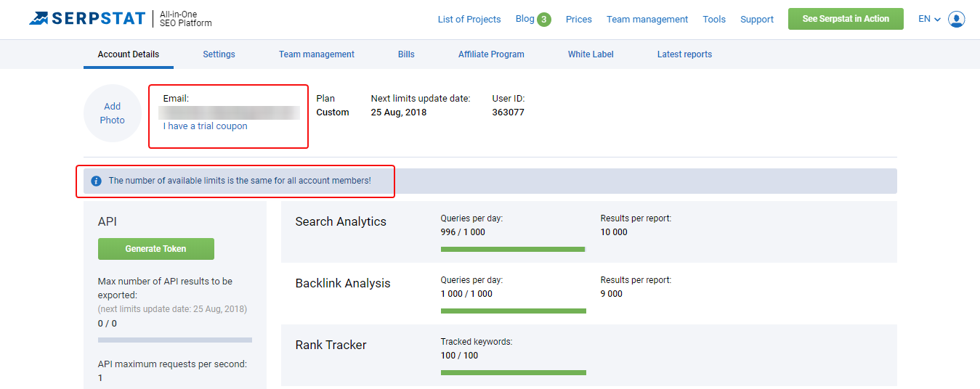Click the Custom plan label
This screenshot has height=389, width=980.
point(333,112)
